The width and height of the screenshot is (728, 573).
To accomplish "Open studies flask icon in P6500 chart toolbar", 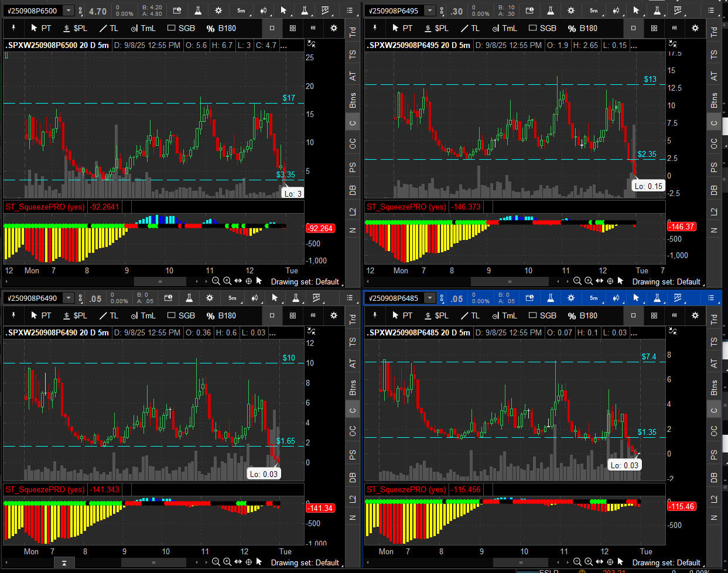I will tap(198, 11).
